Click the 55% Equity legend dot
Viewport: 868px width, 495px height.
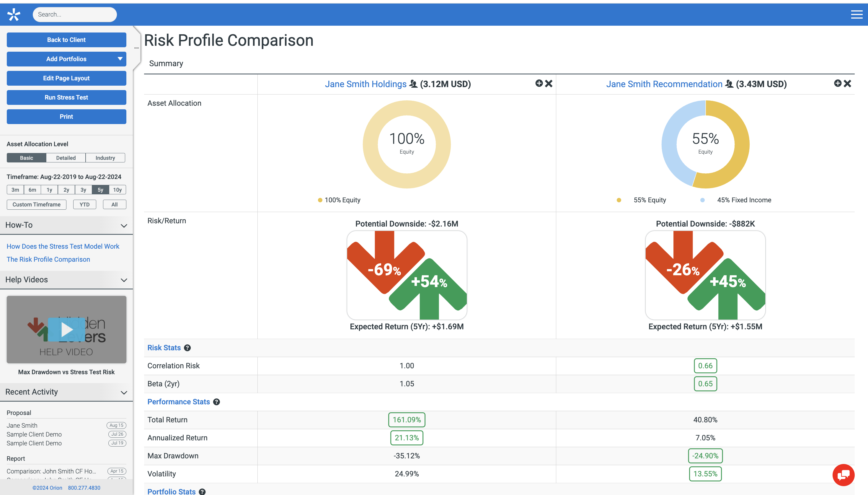619,200
